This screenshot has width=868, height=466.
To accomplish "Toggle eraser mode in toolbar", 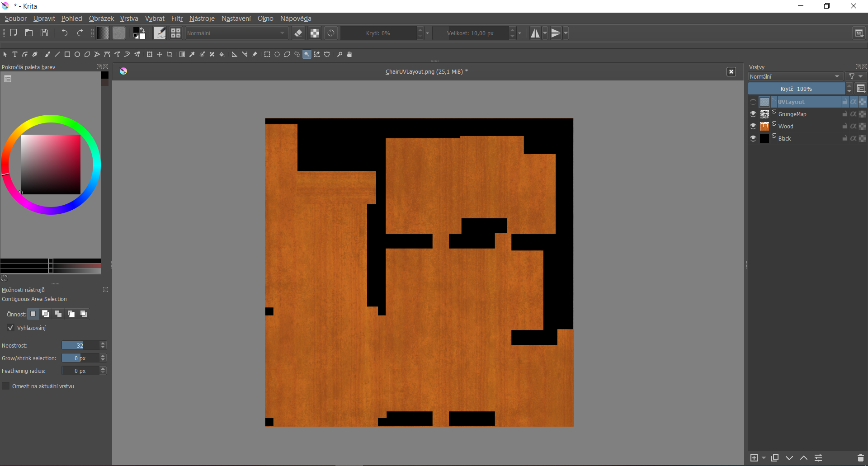I will pyautogui.click(x=298, y=33).
